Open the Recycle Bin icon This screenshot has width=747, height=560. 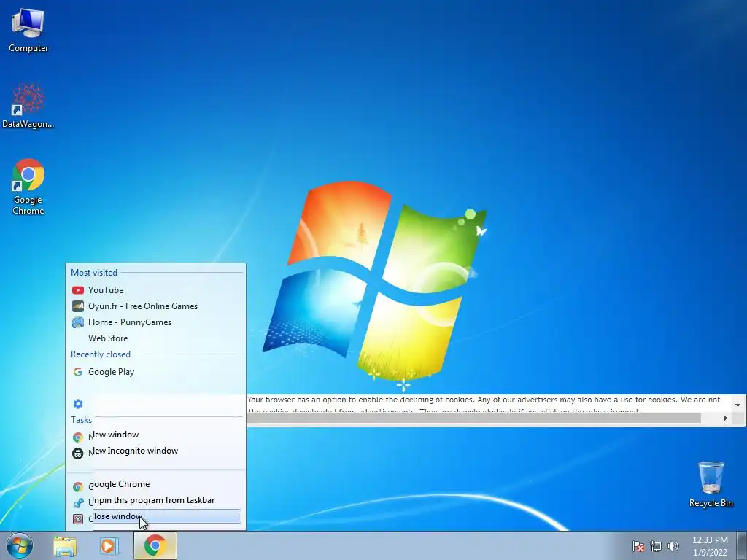711,484
